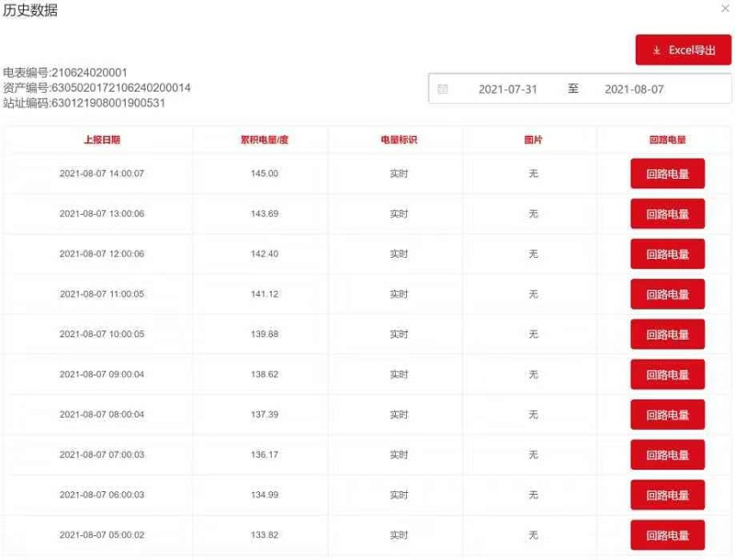Select the start date 2021-07-31 field
Screen dimensions: 735x560
tap(507, 89)
